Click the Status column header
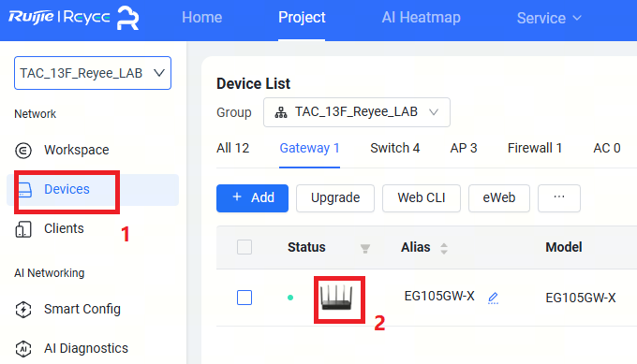 (306, 247)
